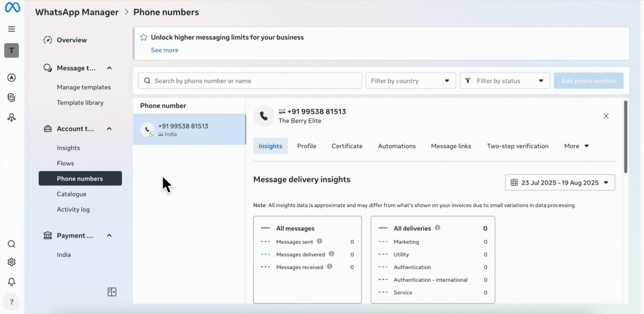Click info icon next to Messages received
The height and width of the screenshot is (314, 644).
point(330,267)
